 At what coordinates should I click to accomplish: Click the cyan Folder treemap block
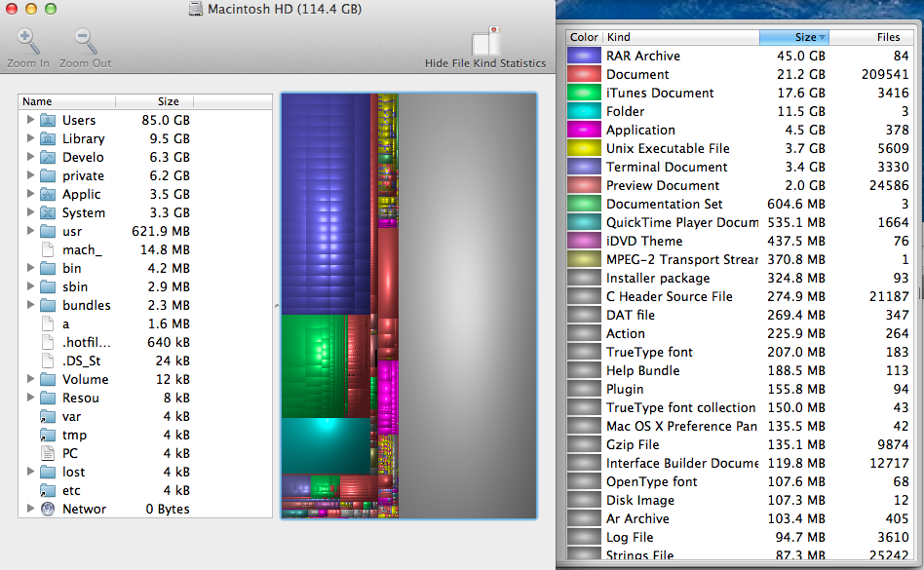point(326,445)
